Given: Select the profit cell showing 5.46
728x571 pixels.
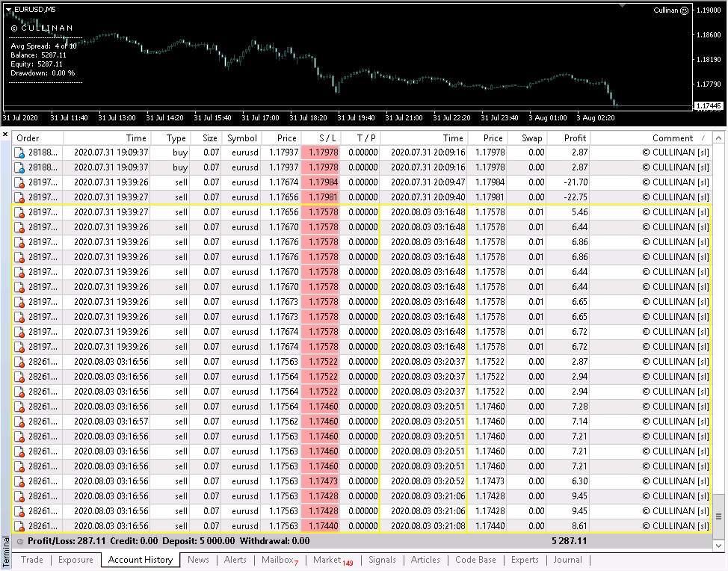Looking at the screenshot, I should pos(569,212).
